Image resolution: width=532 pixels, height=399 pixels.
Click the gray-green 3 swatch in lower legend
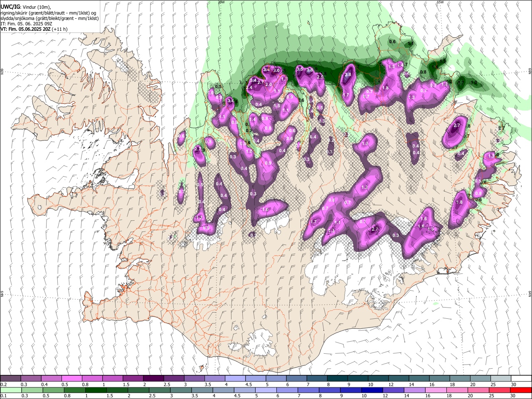(181, 390)
